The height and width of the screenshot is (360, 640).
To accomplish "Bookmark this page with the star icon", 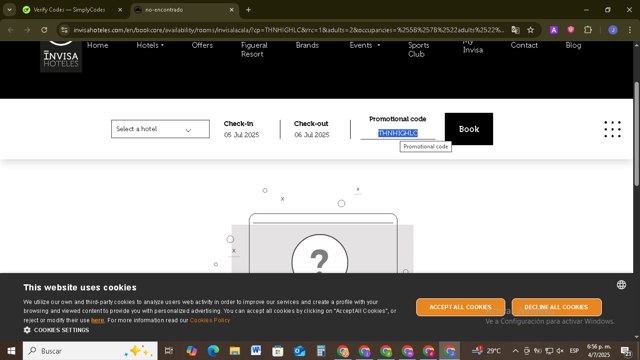I will click(x=530, y=30).
